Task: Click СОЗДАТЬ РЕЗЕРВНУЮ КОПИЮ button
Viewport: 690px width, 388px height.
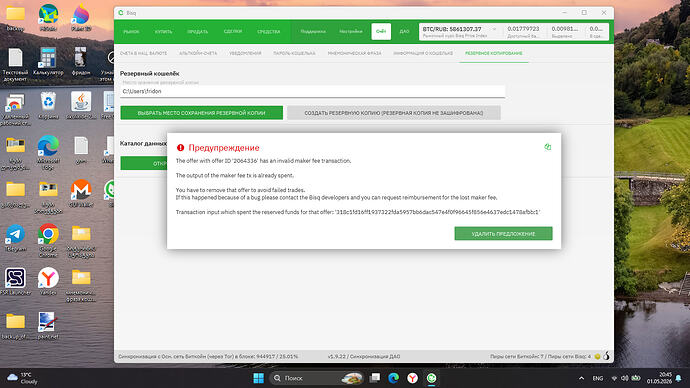Action: 394,113
